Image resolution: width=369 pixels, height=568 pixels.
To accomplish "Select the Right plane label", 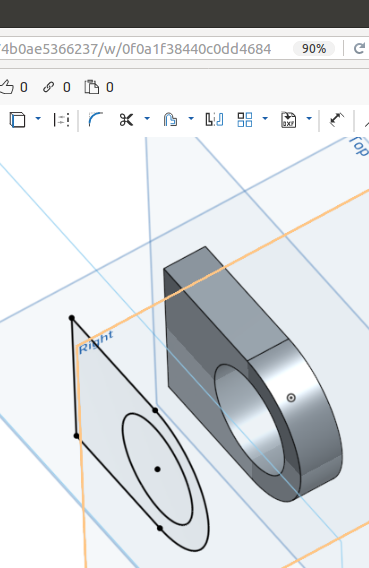I will point(96,342).
